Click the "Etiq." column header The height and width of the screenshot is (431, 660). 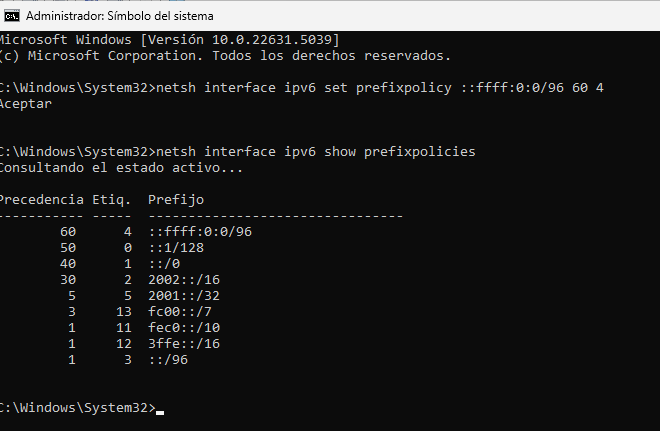(x=111, y=199)
